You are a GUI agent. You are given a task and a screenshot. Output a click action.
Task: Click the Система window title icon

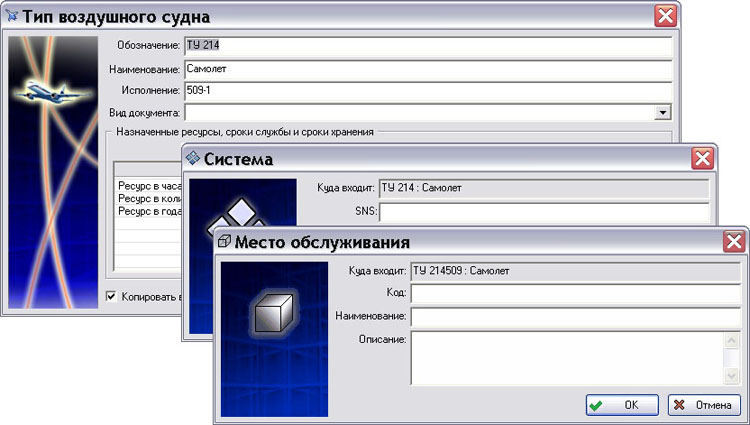click(x=193, y=158)
